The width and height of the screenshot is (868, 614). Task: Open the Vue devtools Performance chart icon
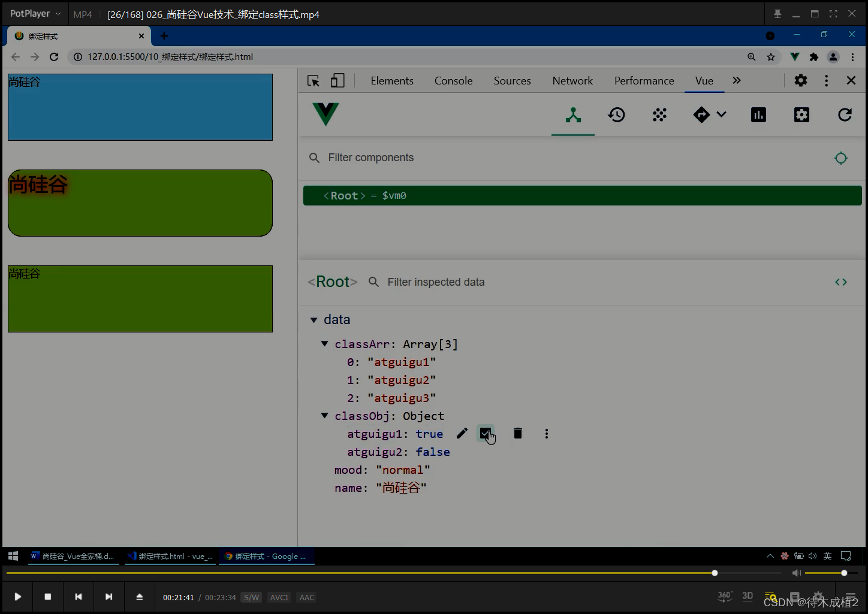click(x=758, y=115)
